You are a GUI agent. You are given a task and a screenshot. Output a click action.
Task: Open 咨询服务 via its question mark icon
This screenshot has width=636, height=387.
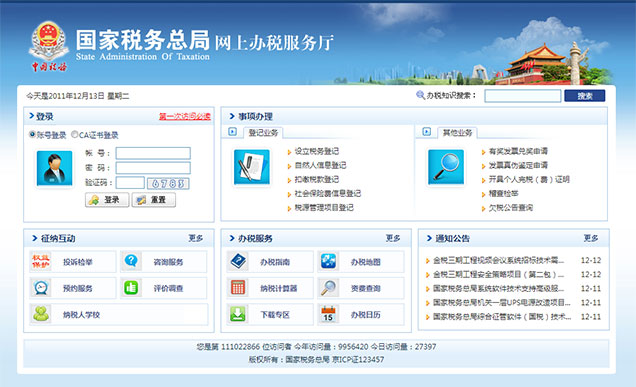pos(131,261)
